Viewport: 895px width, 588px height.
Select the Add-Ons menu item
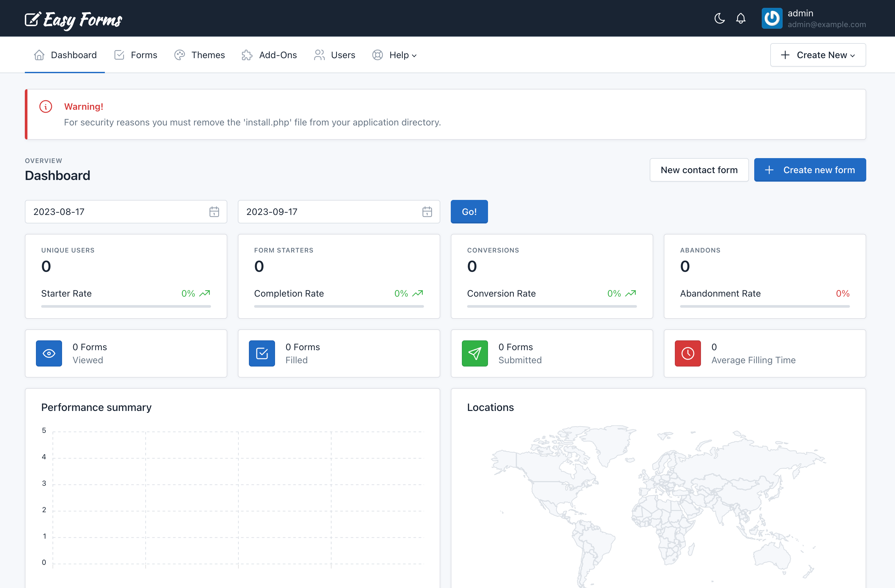pos(269,55)
